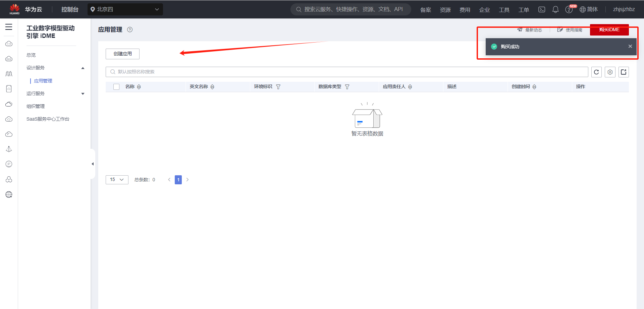Expand the 运行服务 menu group
Screen dimensions: 644x309
pos(83,94)
